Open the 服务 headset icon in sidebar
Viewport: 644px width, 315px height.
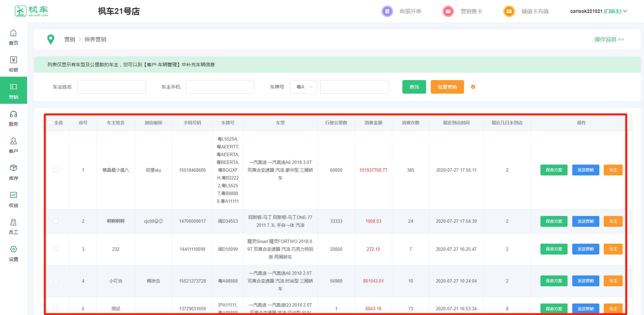tap(13, 114)
